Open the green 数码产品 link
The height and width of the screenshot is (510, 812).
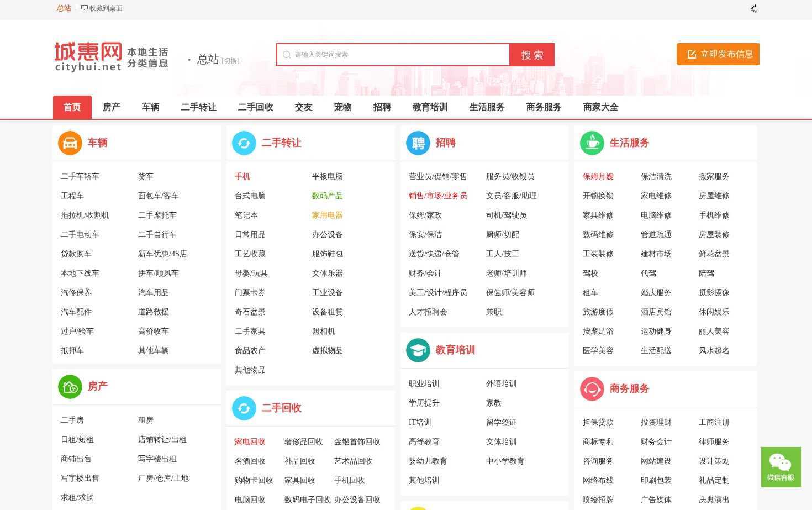[x=328, y=196]
